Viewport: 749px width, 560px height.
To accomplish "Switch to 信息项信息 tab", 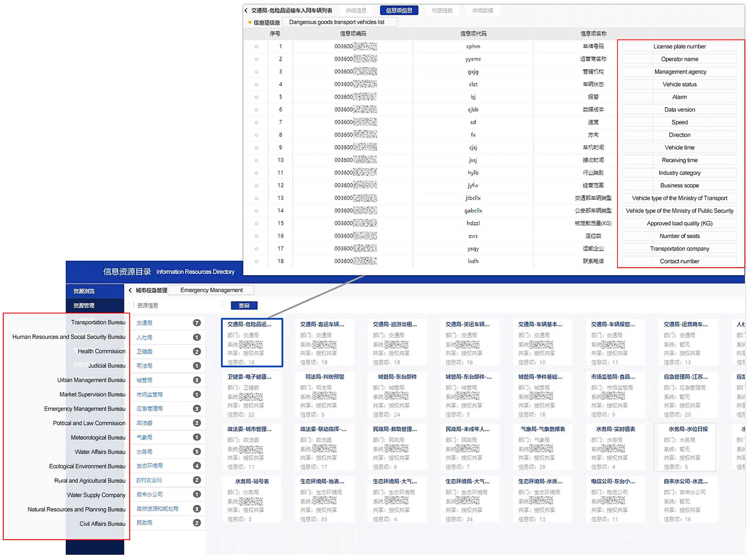I will (399, 11).
